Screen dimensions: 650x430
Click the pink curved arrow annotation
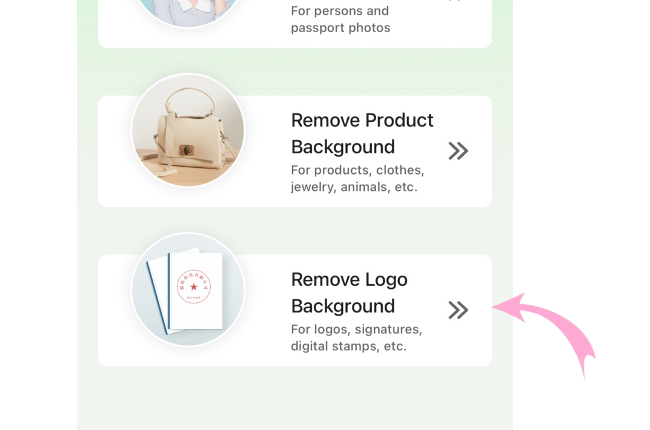pyautogui.click(x=545, y=334)
